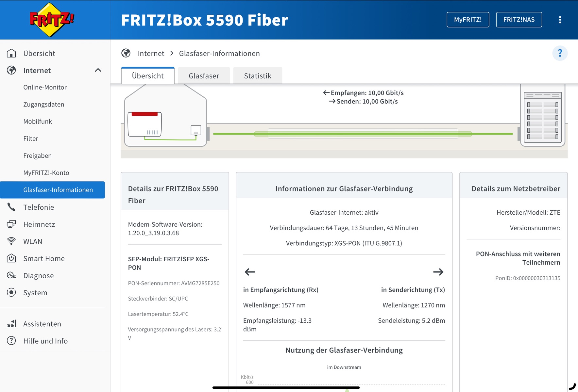Switch to the Übersicht tab
The width and height of the screenshot is (578, 392).
(148, 76)
